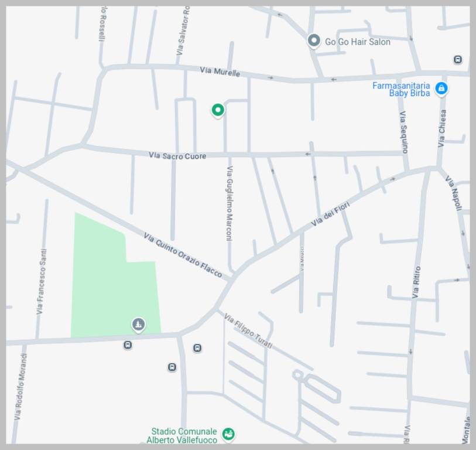This screenshot has width=476, height=450.
Task: Select bus stop icon beside park marker
Action: click(x=128, y=345)
